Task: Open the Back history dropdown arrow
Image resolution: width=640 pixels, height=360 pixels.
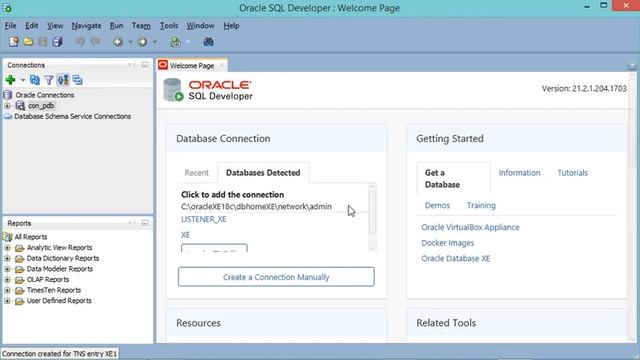Action: (x=130, y=42)
